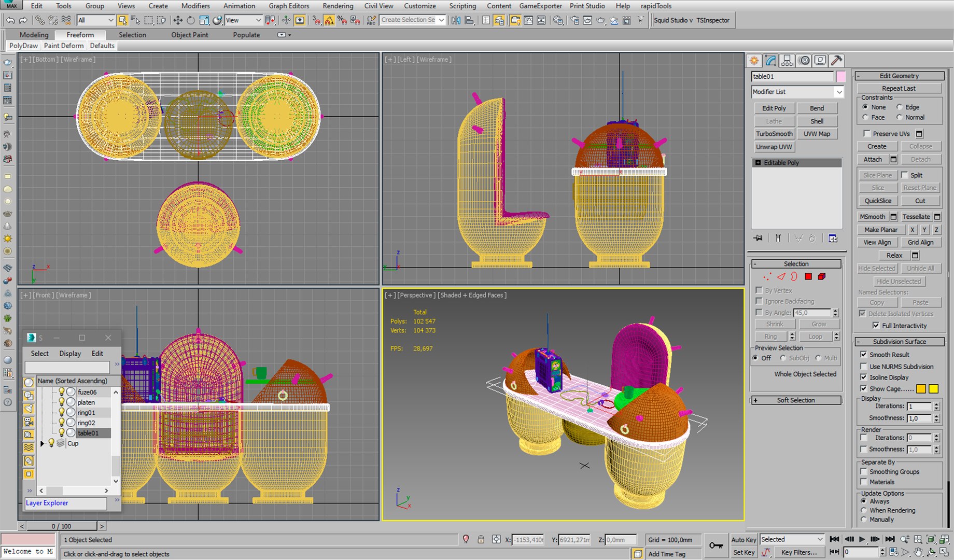The height and width of the screenshot is (560, 954).
Task: Uncheck Full Interactivity
Action: click(876, 326)
